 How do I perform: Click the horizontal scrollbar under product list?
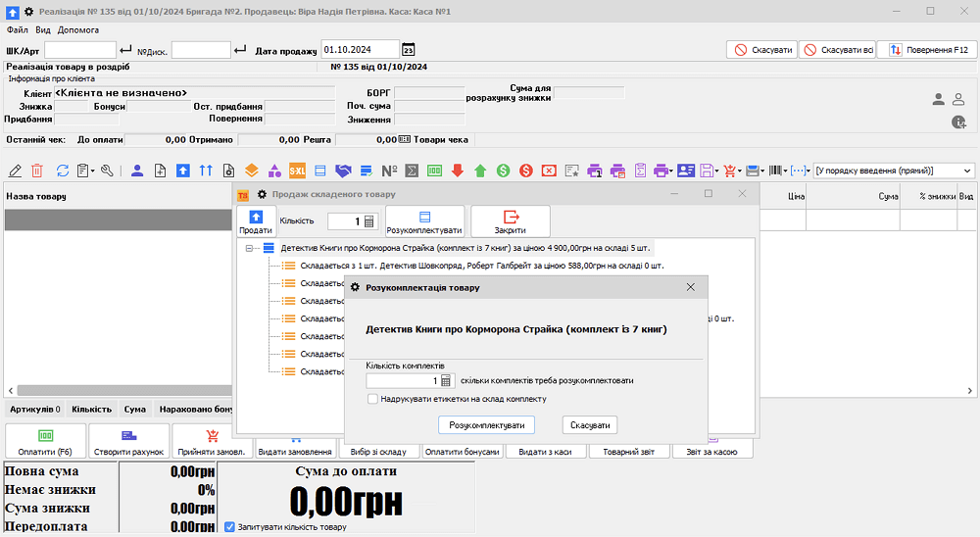(118, 389)
